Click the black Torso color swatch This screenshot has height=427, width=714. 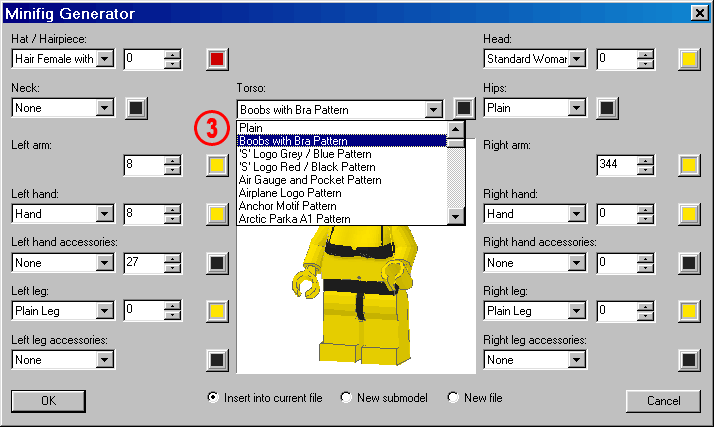(x=464, y=108)
